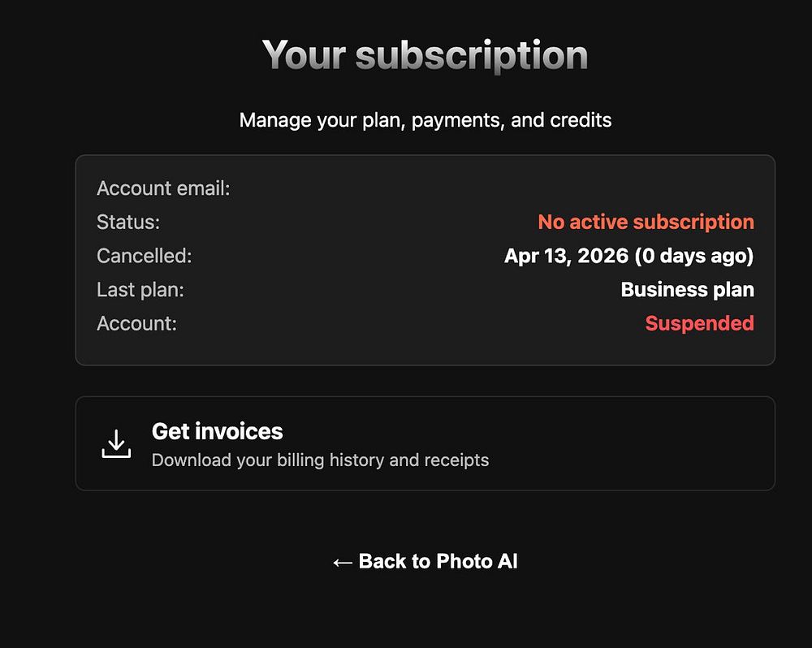Viewport: 812px width, 648px height.
Task: Click the left arrow before Back to Photo AI
Action: [x=342, y=562]
